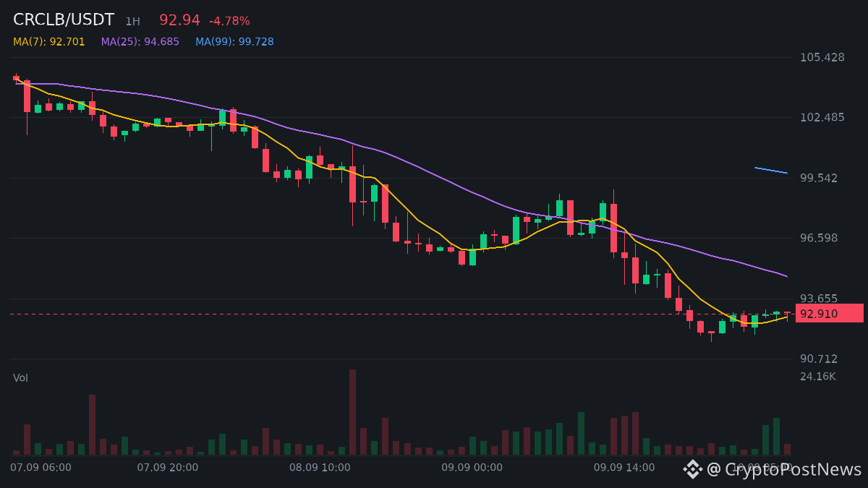Click the MA(7) 92.701 indicator label
This screenshot has width=868, height=488.
(49, 42)
